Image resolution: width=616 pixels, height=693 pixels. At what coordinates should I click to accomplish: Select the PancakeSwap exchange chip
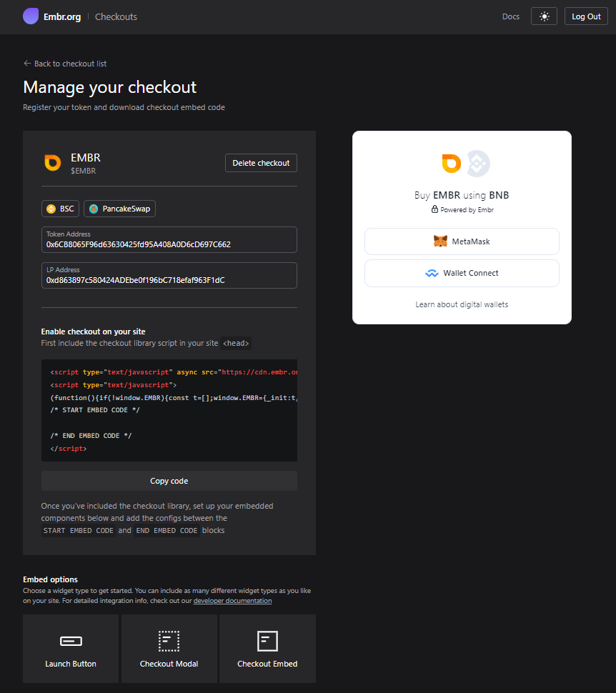120,209
